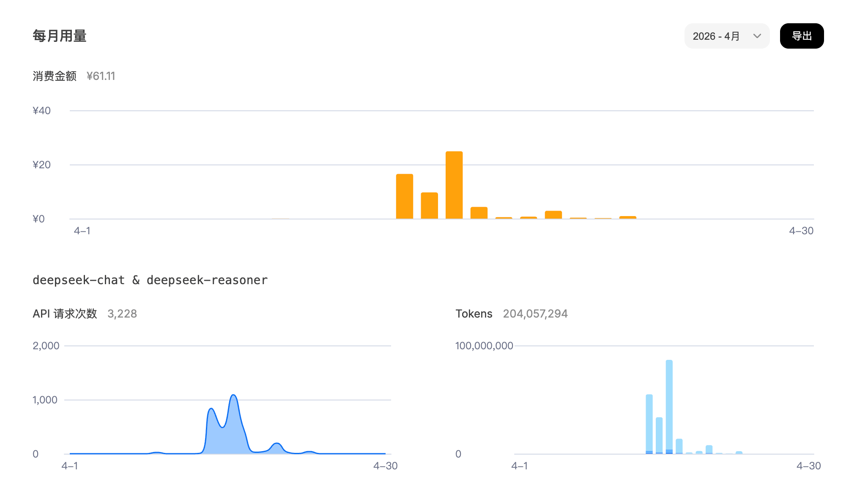Click the Tokens total 204,057,294
868x496 pixels.
535,314
